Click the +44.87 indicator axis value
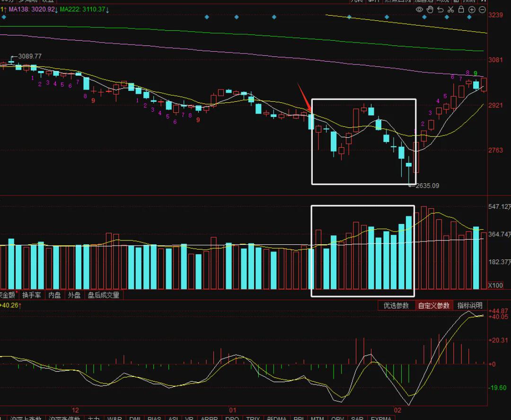 498,311
